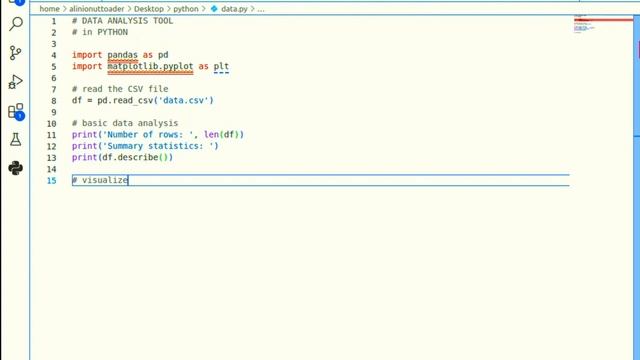
Task: Click the 'len' function on line 11
Action: point(211,135)
